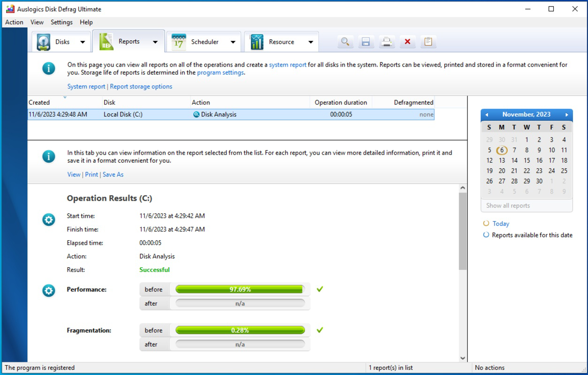Open the Action menu
The height and width of the screenshot is (375, 588).
[x=14, y=22]
